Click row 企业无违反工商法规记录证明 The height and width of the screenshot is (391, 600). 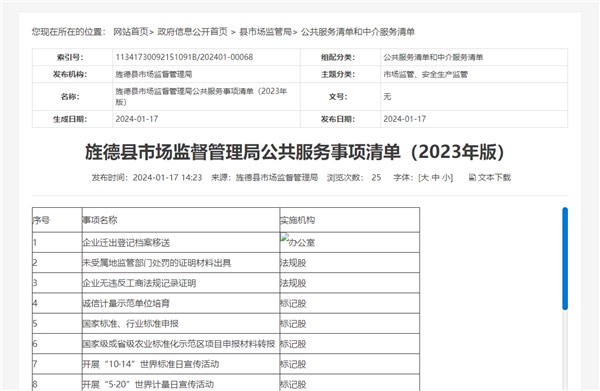point(226,283)
